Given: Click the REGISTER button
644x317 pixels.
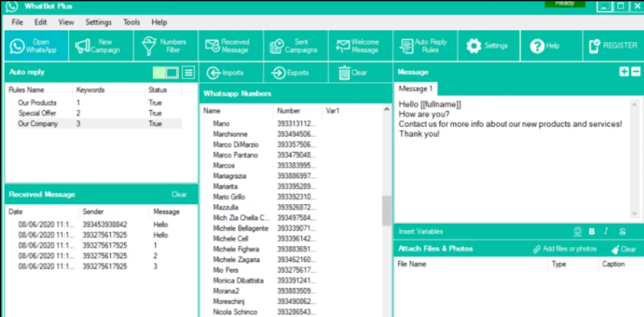Looking at the screenshot, I should coord(613,46).
